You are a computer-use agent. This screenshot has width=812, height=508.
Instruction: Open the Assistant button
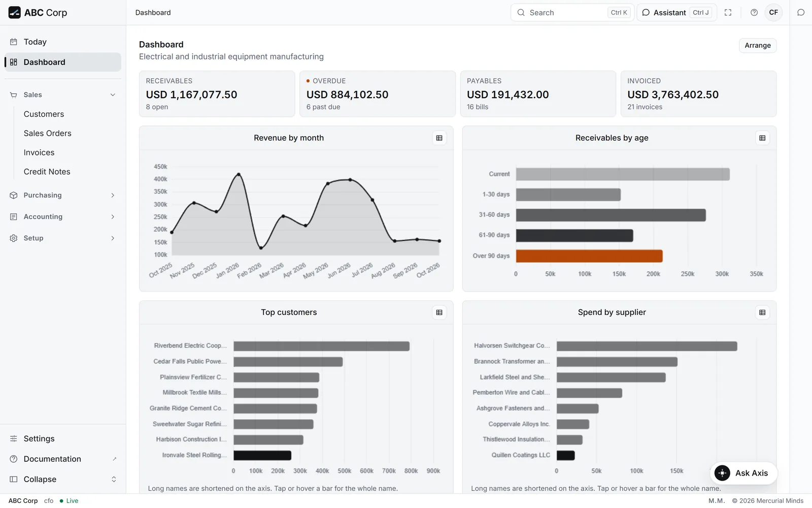pyautogui.click(x=677, y=13)
